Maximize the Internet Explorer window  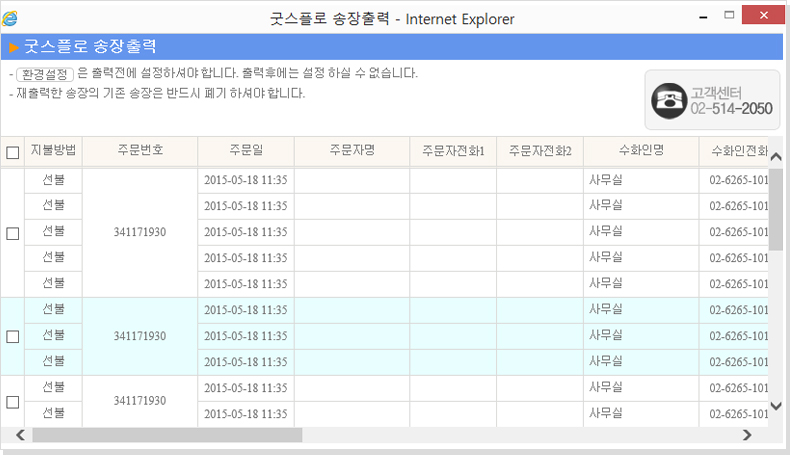729,15
